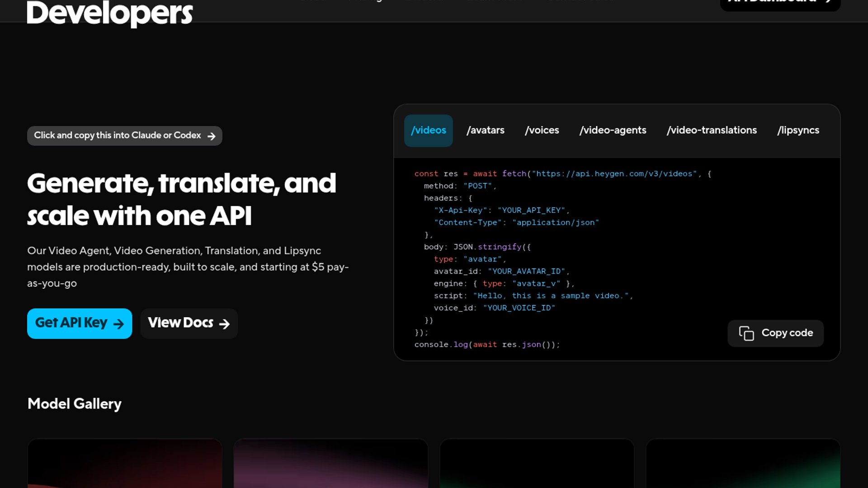Click the arrow icon in Get API Key
Screen dimensions: 868x488
click(x=118, y=324)
